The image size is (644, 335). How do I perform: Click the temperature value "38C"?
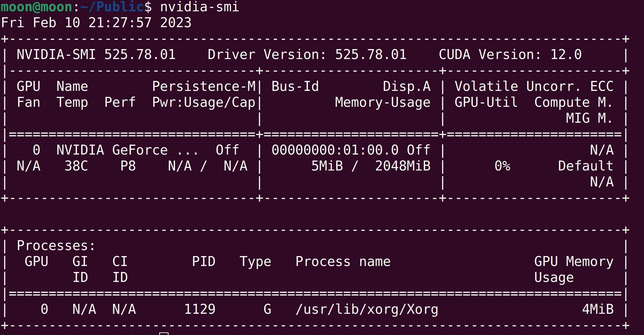[x=76, y=166]
